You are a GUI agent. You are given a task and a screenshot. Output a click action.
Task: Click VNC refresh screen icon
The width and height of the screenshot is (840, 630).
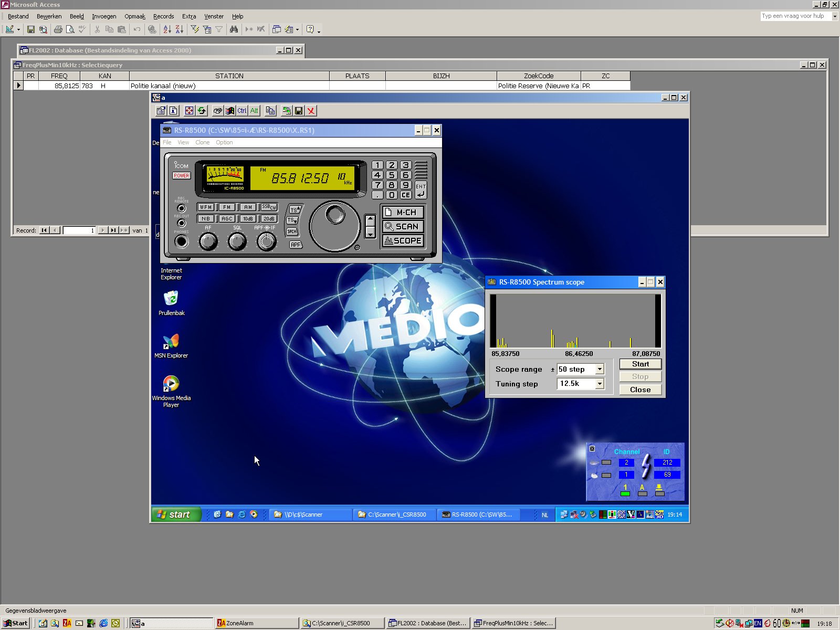(202, 111)
